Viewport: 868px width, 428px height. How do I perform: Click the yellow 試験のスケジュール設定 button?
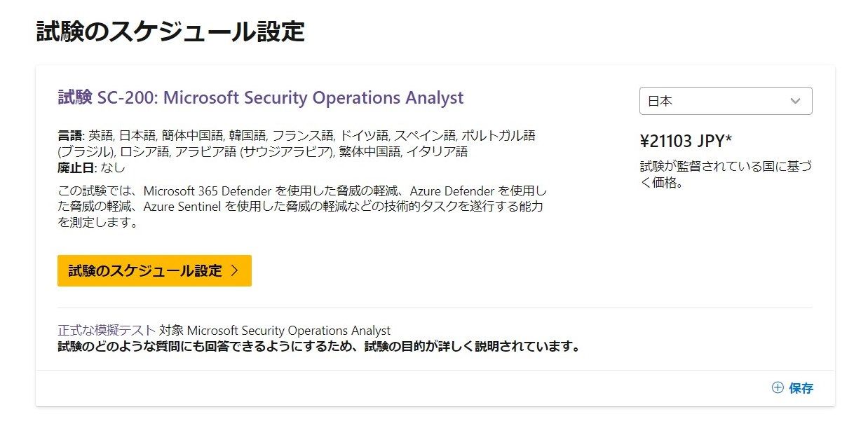tap(154, 271)
